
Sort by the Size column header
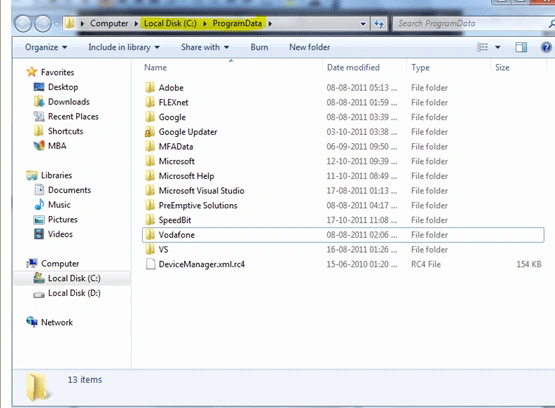click(502, 68)
